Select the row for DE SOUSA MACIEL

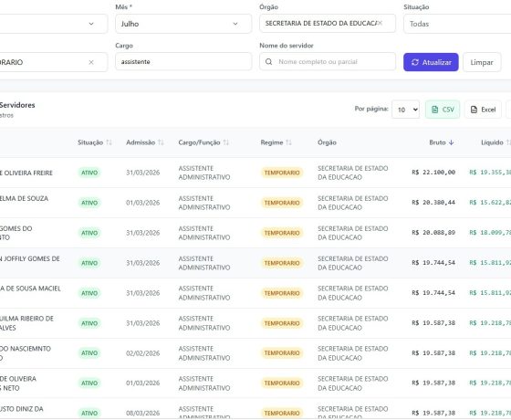tap(255, 293)
